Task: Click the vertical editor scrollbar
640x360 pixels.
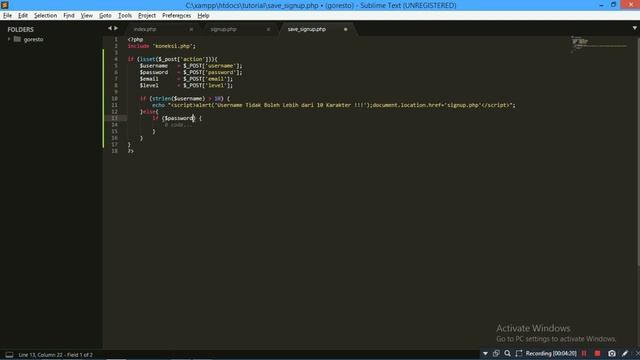Action: (638, 151)
